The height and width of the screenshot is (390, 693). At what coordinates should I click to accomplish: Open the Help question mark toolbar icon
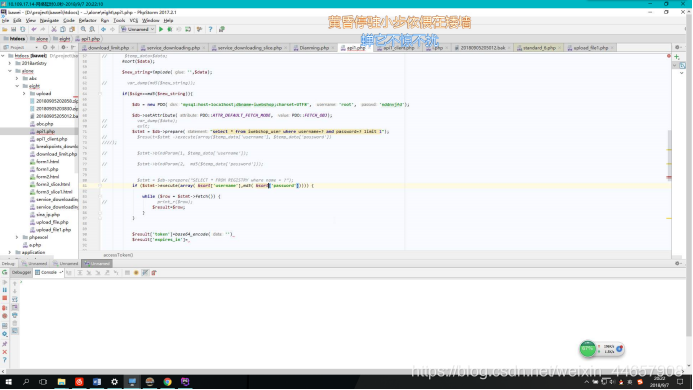click(x=210, y=29)
